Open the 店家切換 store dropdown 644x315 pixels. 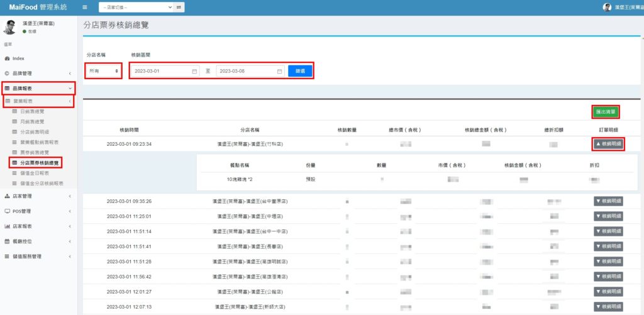[x=136, y=7]
